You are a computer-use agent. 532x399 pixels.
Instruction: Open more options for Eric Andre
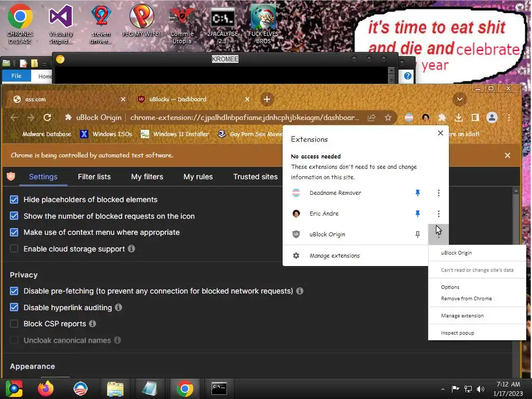pyautogui.click(x=438, y=214)
